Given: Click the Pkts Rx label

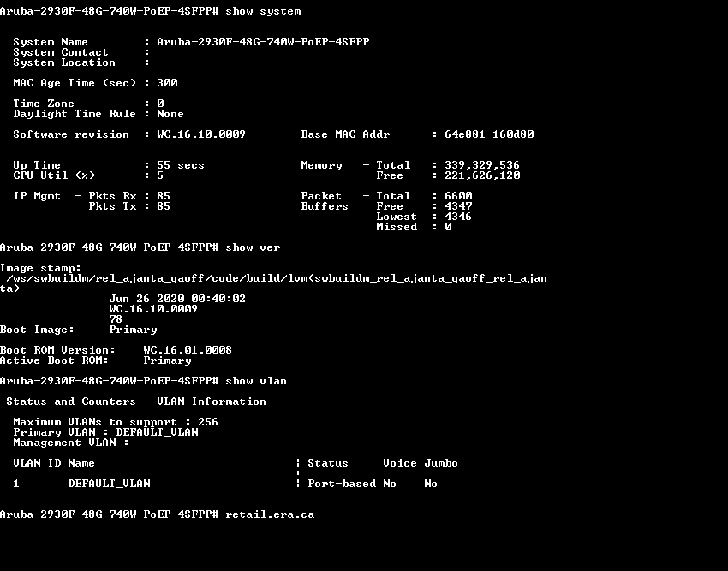Looking at the screenshot, I should pos(113,196).
